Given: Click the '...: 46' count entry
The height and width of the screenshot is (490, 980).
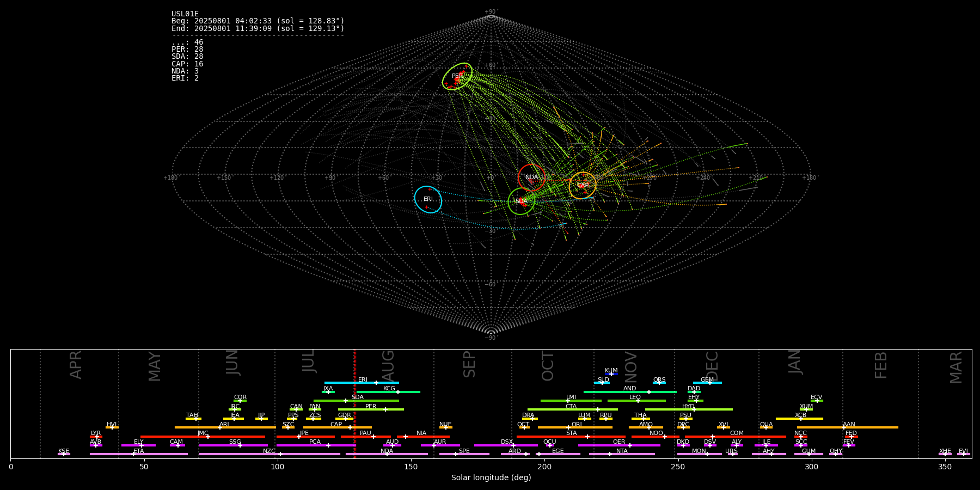Looking at the screenshot, I should point(187,42).
